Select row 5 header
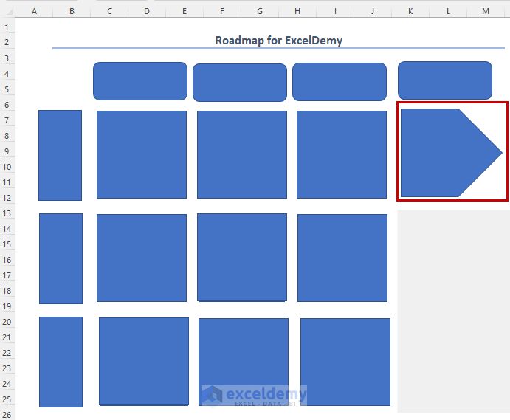510x420 pixels. coord(7,89)
